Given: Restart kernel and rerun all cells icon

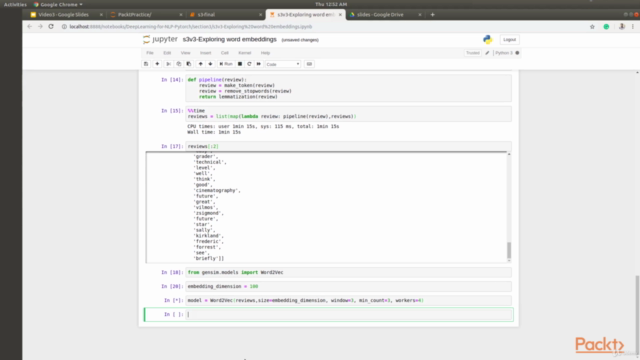Looking at the screenshot, I should [259, 64].
